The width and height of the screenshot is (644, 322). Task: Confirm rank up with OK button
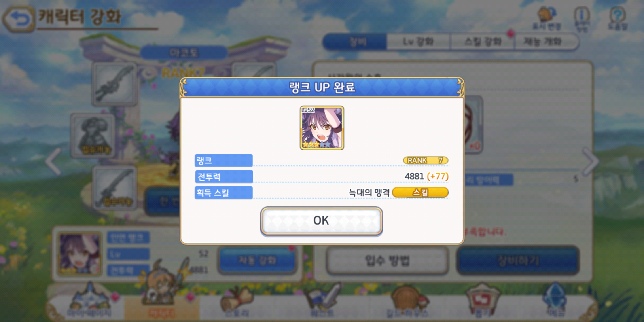click(x=321, y=221)
